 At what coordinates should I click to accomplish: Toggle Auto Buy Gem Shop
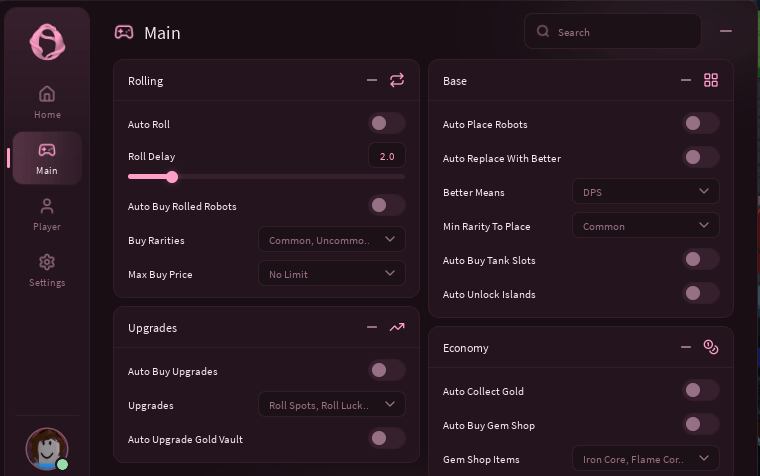pyautogui.click(x=701, y=424)
